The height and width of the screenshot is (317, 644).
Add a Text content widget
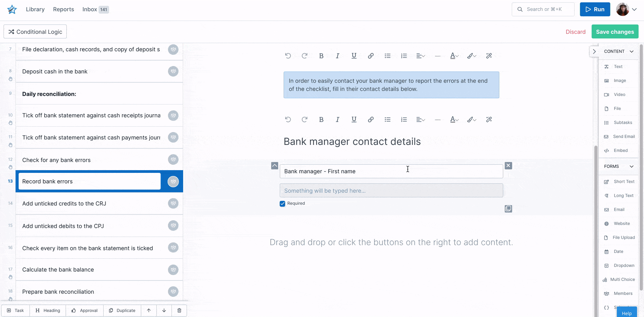(618, 66)
